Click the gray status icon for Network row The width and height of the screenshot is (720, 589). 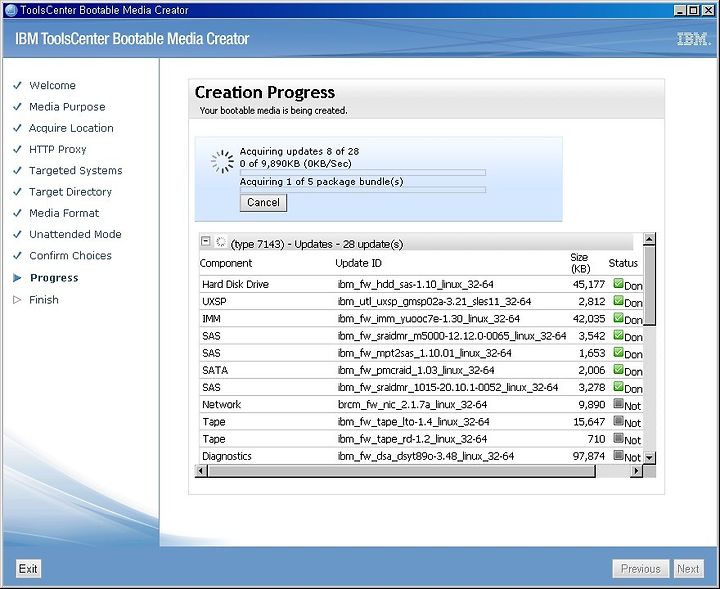tap(618, 404)
